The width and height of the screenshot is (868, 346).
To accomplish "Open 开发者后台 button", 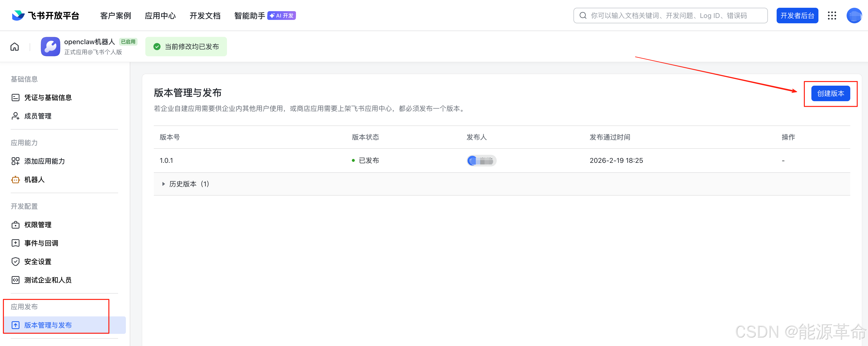I will (797, 16).
